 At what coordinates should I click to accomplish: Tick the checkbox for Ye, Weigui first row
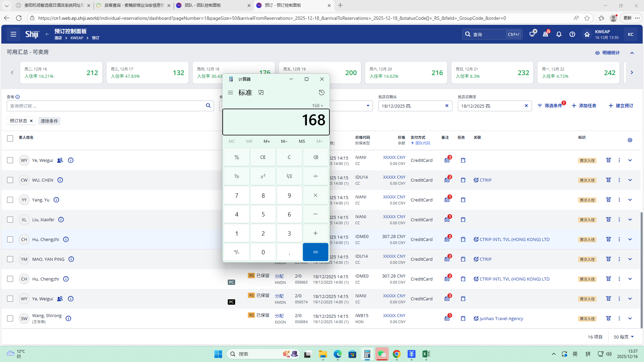[x=10, y=160]
